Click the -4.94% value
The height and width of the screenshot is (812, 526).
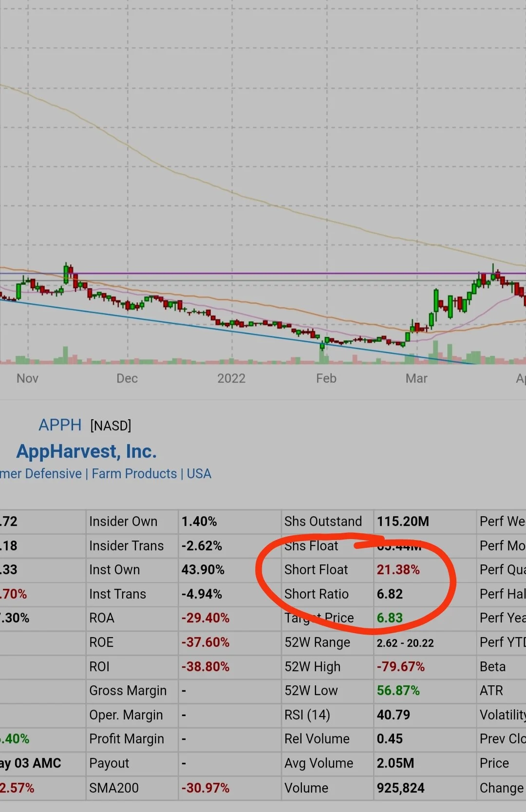[202, 594]
